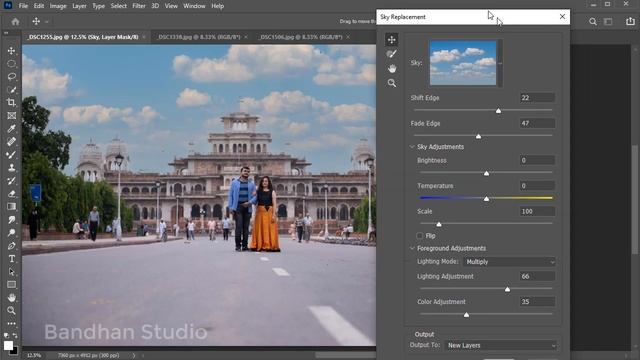Select the Lasso tool
The image size is (640, 360).
(x=11, y=76)
